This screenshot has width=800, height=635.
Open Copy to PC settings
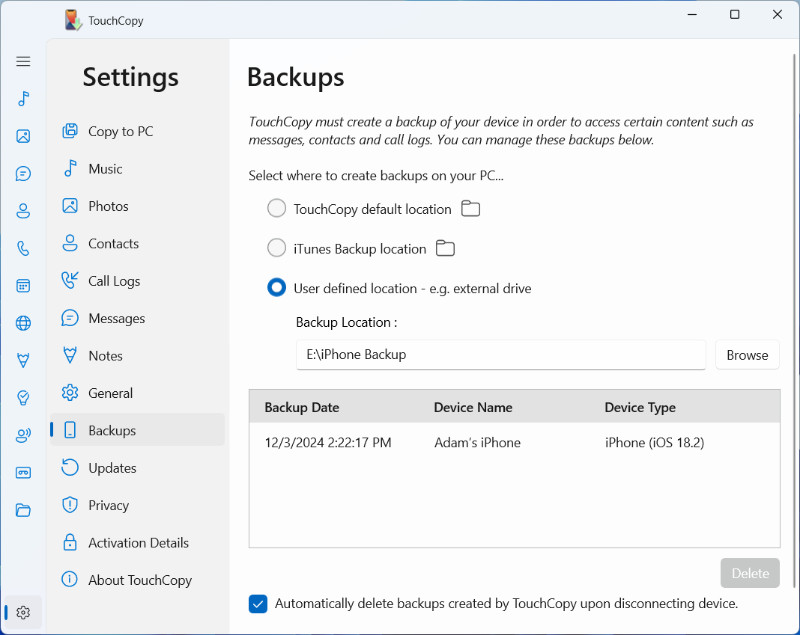(137, 131)
